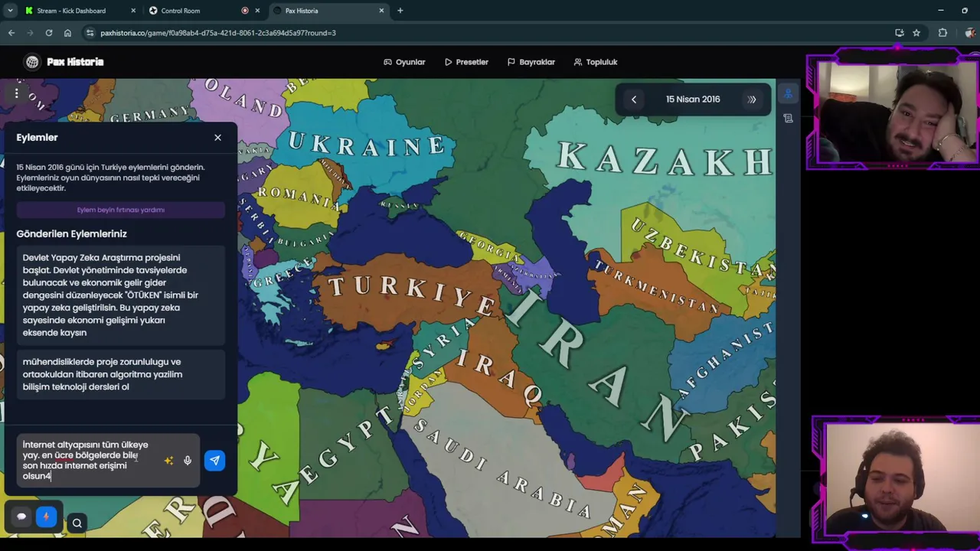Bookmark this page with the star icon
Image resolution: width=980 pixels, height=551 pixels.
(x=916, y=33)
